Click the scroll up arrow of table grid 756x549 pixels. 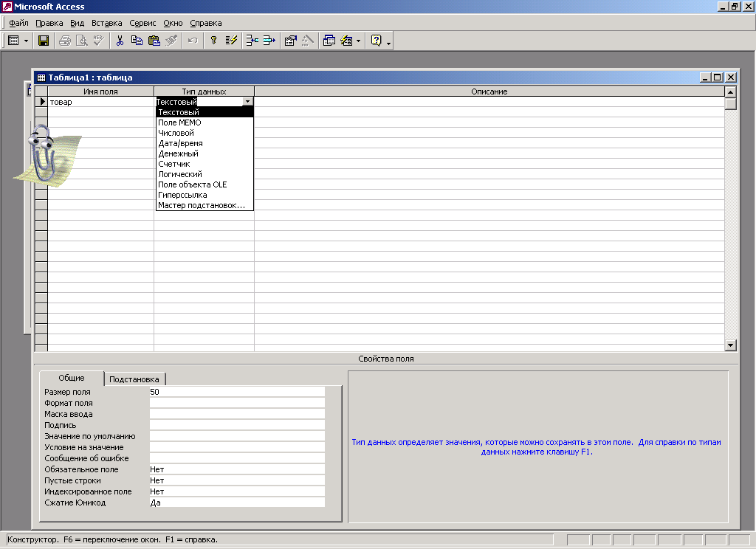(x=730, y=91)
